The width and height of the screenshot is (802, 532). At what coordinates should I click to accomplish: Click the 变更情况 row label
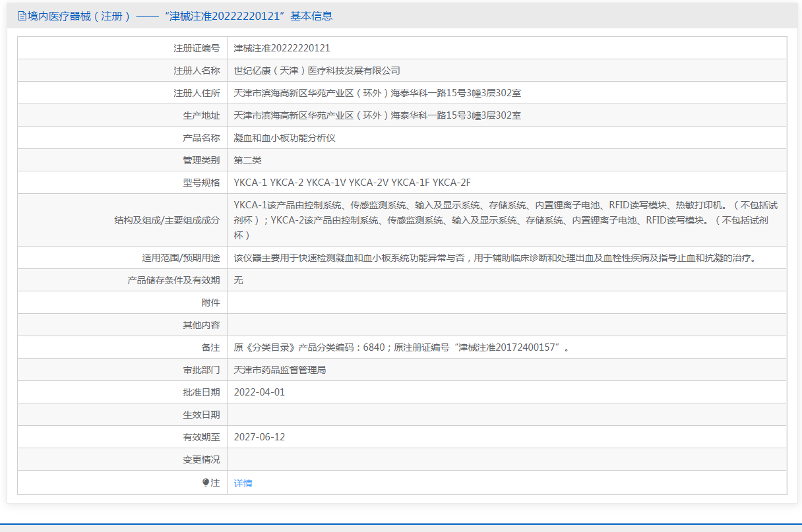point(201,459)
